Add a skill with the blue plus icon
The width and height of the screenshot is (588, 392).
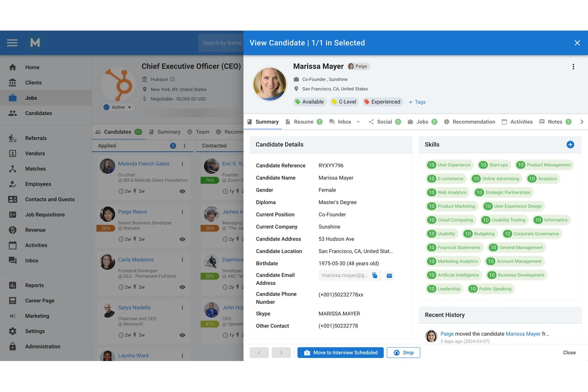[570, 145]
